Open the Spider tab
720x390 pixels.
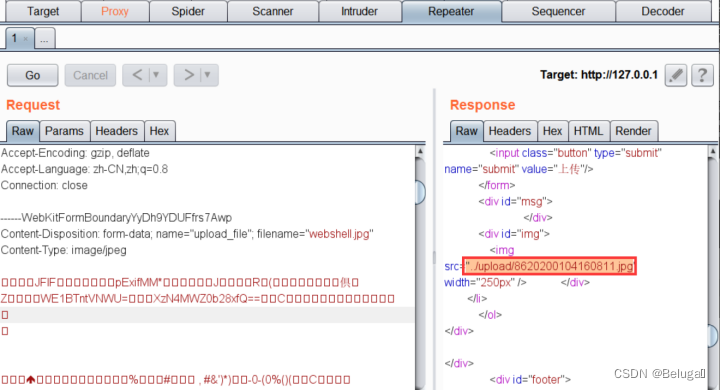point(188,11)
